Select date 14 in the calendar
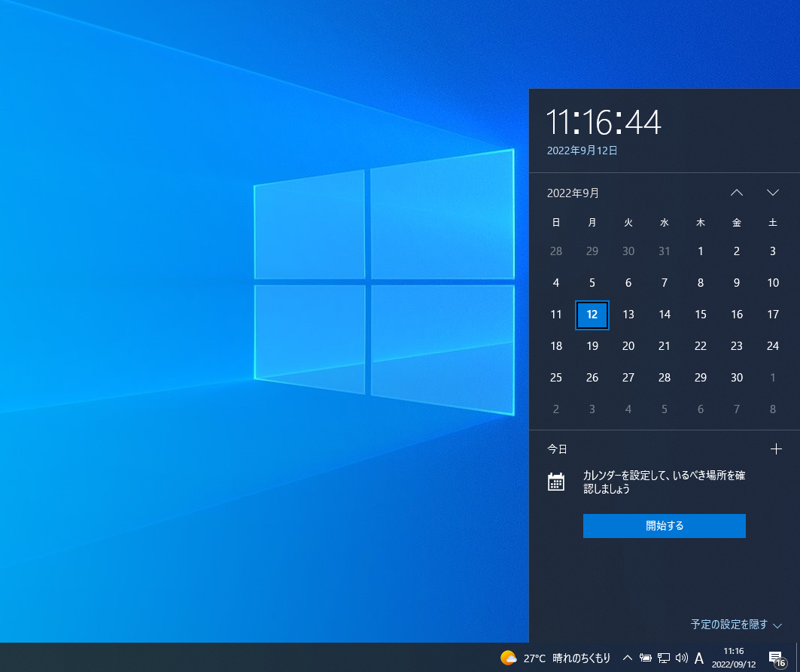800x672 pixels. [x=665, y=315]
